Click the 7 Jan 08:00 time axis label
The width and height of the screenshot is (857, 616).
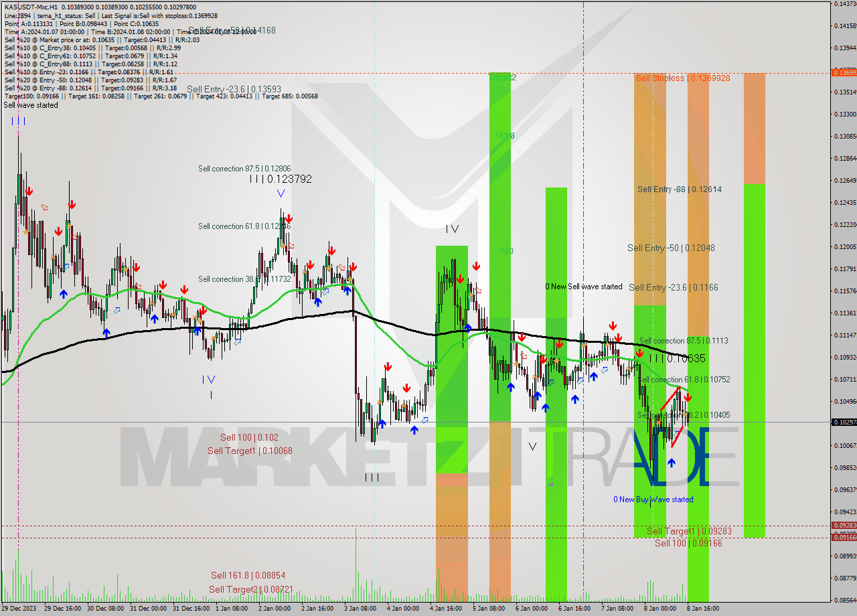pos(617,609)
